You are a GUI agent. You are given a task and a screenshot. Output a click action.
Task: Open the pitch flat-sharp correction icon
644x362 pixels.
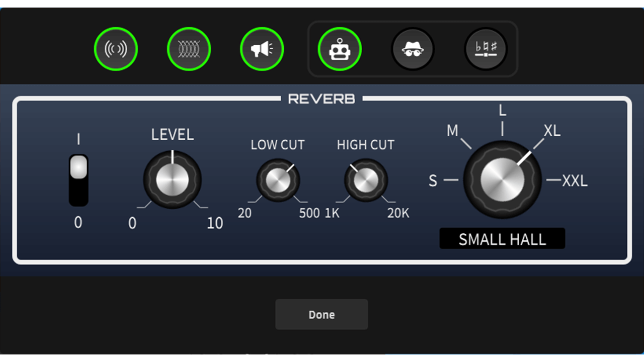click(486, 49)
